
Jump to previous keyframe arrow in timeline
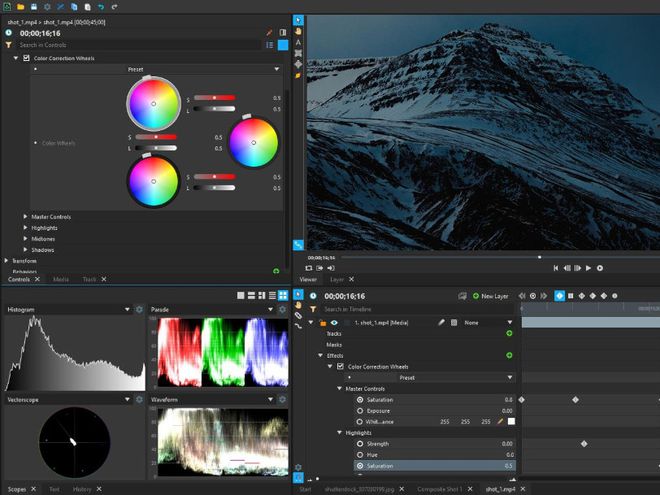coord(522,296)
